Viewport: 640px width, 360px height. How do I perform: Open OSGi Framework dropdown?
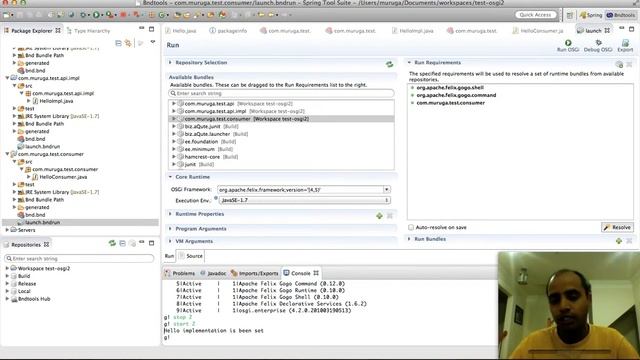(x=386, y=189)
